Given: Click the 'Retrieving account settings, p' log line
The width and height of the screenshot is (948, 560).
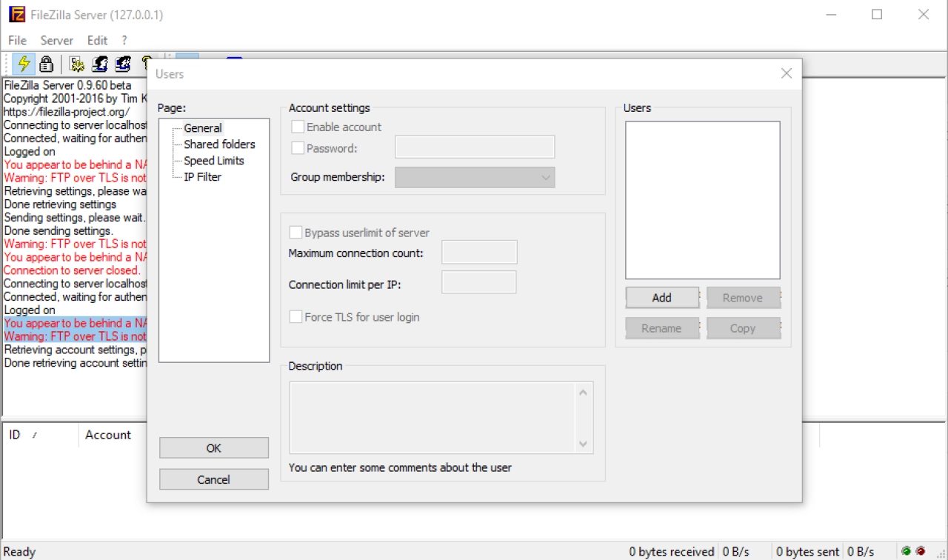Looking at the screenshot, I should click(76, 350).
